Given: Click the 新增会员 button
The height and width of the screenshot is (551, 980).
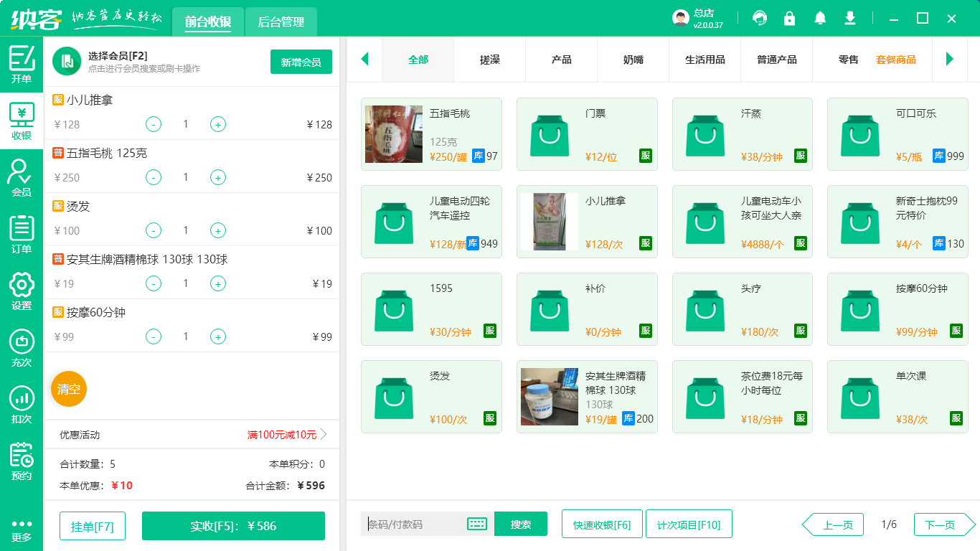Looking at the screenshot, I should 301,62.
